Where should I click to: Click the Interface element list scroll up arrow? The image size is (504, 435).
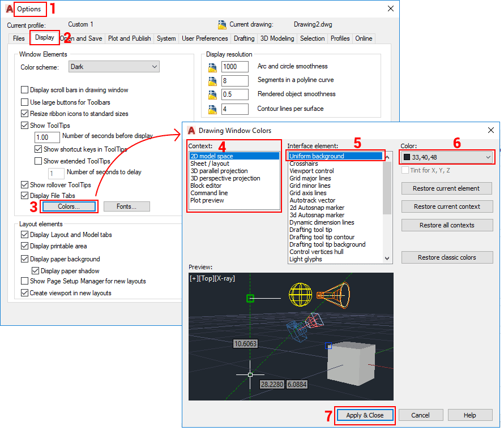(387, 157)
